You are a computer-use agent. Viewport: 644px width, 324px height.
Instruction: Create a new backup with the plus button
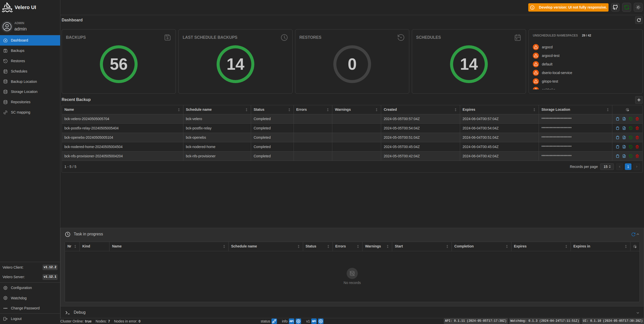tap(639, 100)
